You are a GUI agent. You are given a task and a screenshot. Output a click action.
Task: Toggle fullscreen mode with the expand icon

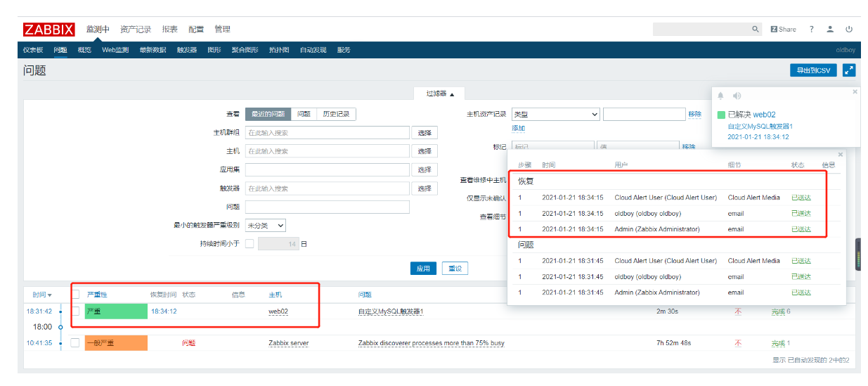pyautogui.click(x=849, y=70)
